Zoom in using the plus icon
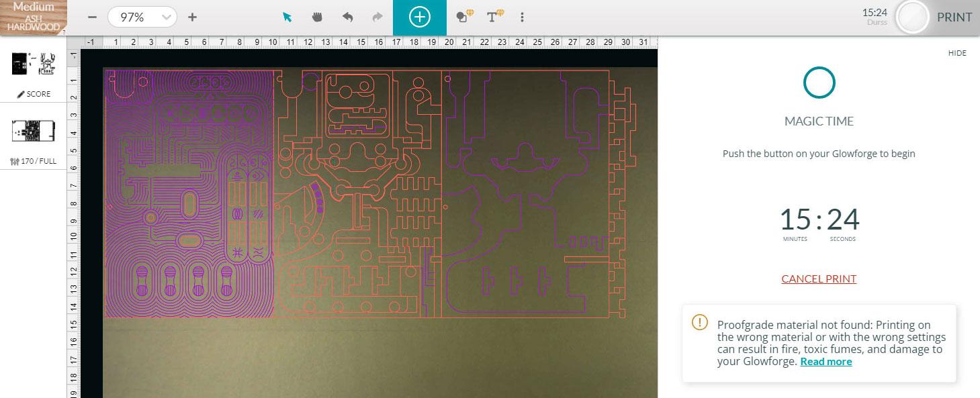The image size is (980, 398). pyautogui.click(x=191, y=17)
